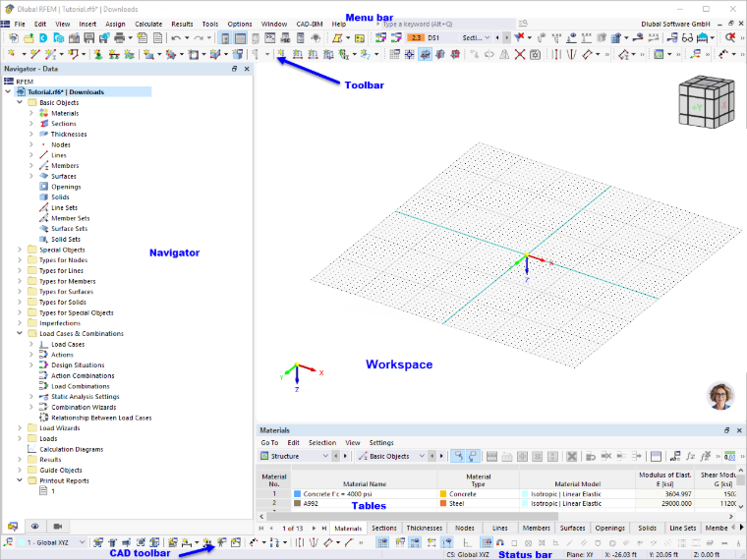Screen dimensions: 747x560
Task: Click the Print icon
Action: 120,38
